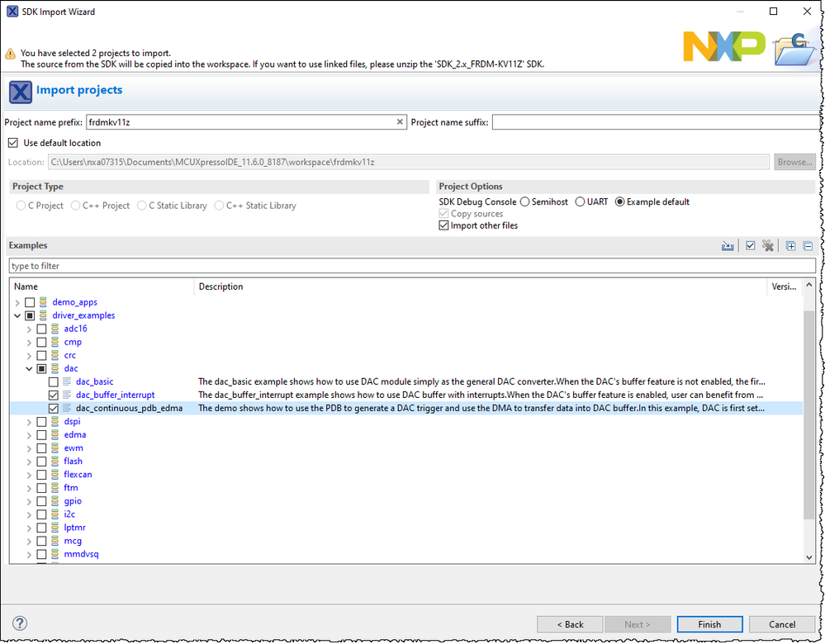Click the cmp category icon
Image resolution: width=825 pixels, height=644 pixels.
click(x=55, y=342)
